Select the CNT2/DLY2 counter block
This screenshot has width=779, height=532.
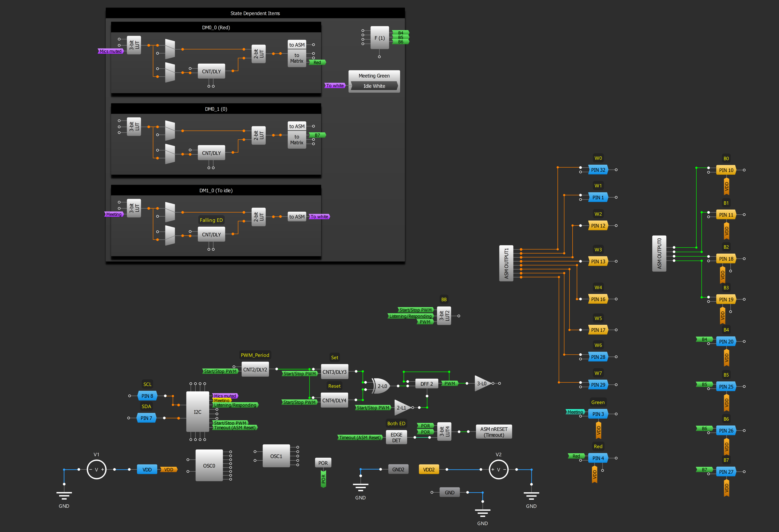(255, 369)
